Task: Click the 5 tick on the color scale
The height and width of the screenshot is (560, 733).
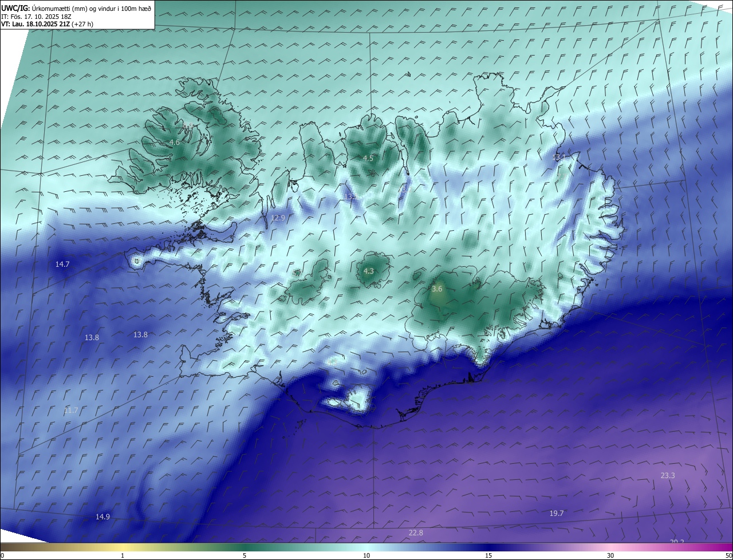Action: pos(245,555)
